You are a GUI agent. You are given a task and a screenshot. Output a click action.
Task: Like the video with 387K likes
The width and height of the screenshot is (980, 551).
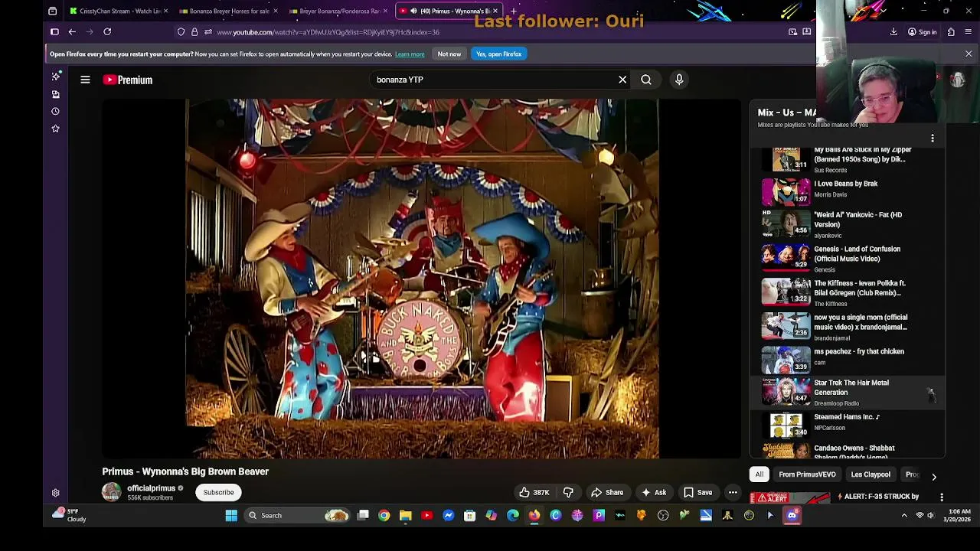click(x=534, y=493)
